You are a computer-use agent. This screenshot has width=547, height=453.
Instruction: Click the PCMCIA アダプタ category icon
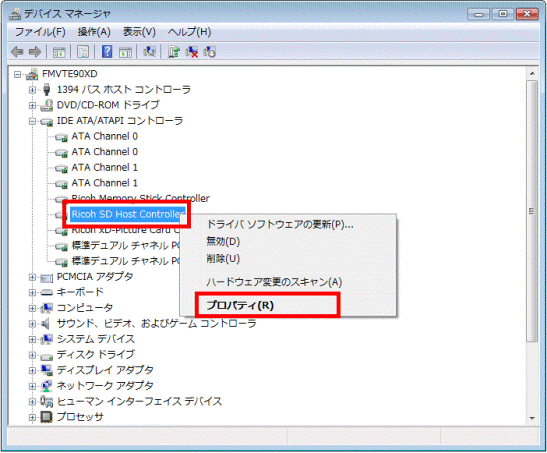[x=46, y=278]
